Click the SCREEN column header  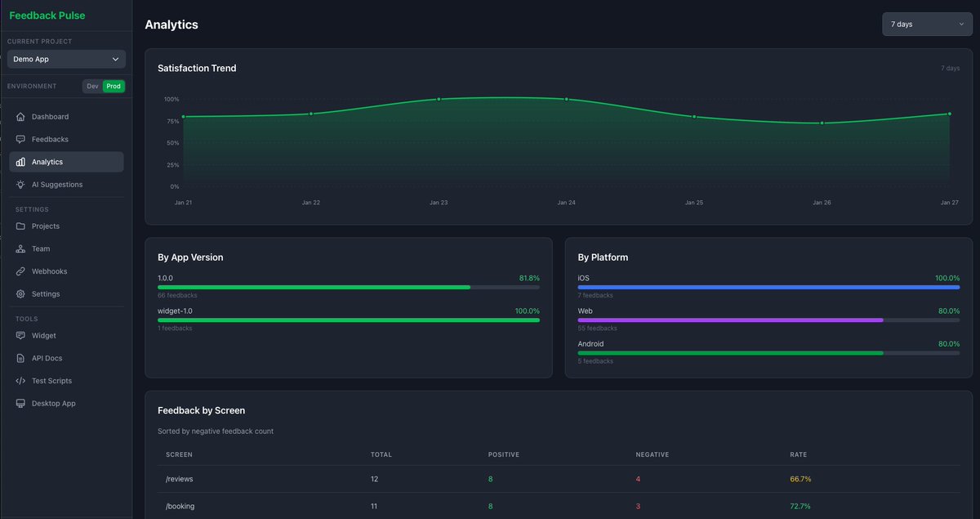pyautogui.click(x=179, y=454)
